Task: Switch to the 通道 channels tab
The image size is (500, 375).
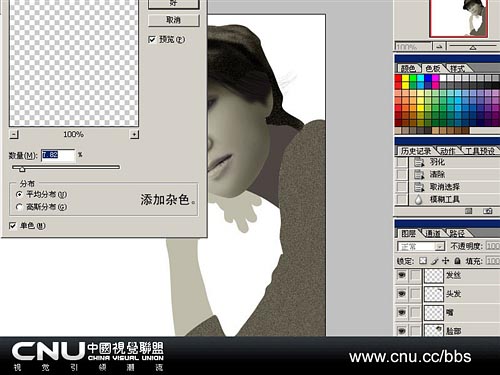Action: click(433, 233)
